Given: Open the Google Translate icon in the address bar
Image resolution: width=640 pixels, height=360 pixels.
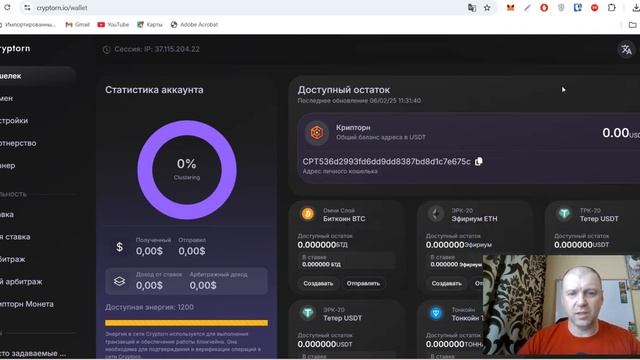Looking at the screenshot, I should point(472,8).
